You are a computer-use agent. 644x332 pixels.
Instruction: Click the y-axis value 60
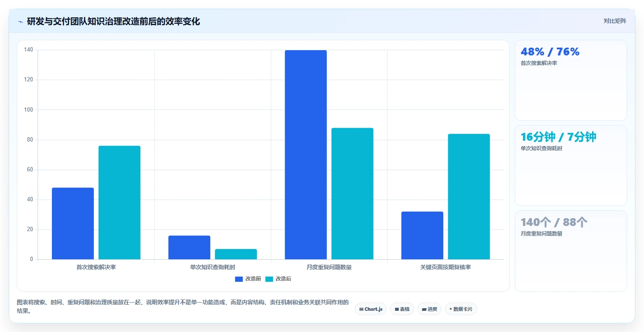[30, 170]
